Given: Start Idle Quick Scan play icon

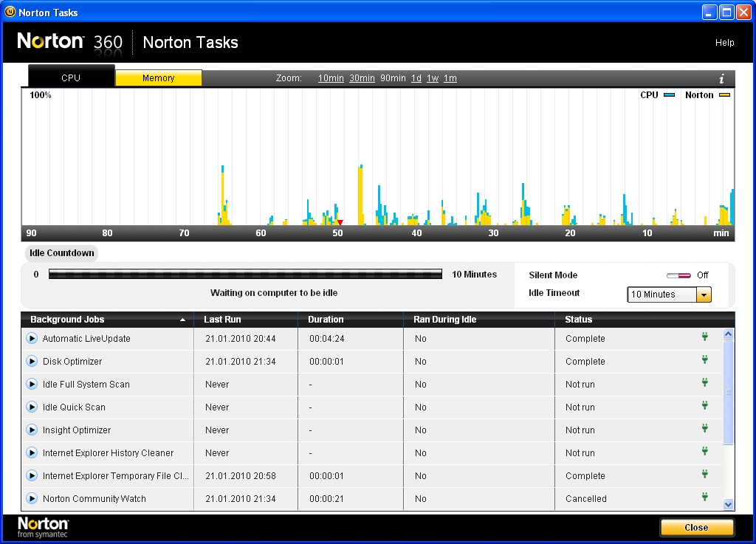Looking at the screenshot, I should [32, 407].
